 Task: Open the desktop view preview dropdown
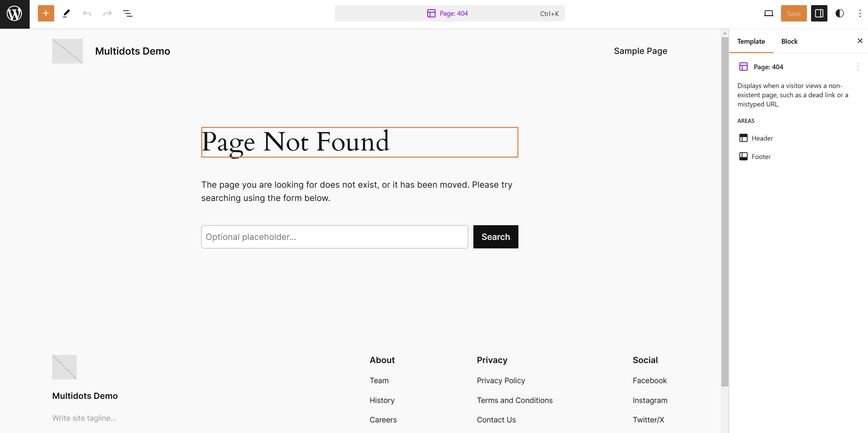click(x=768, y=13)
